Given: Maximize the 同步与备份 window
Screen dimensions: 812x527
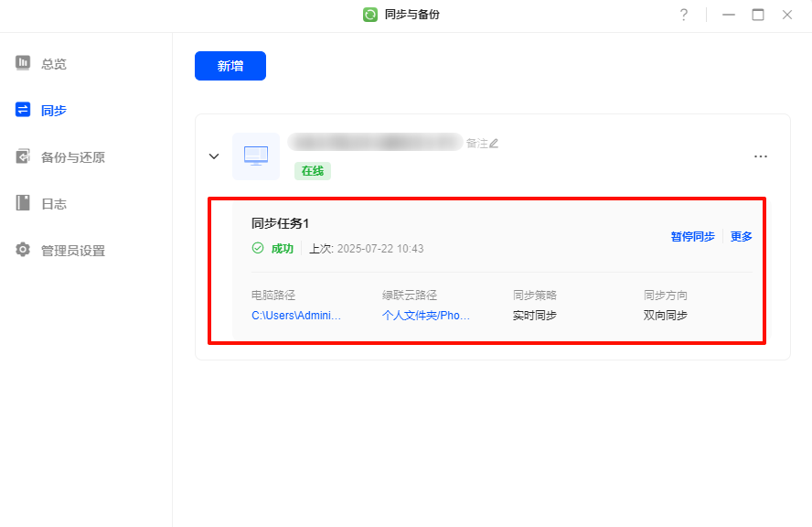Looking at the screenshot, I should 758,15.
